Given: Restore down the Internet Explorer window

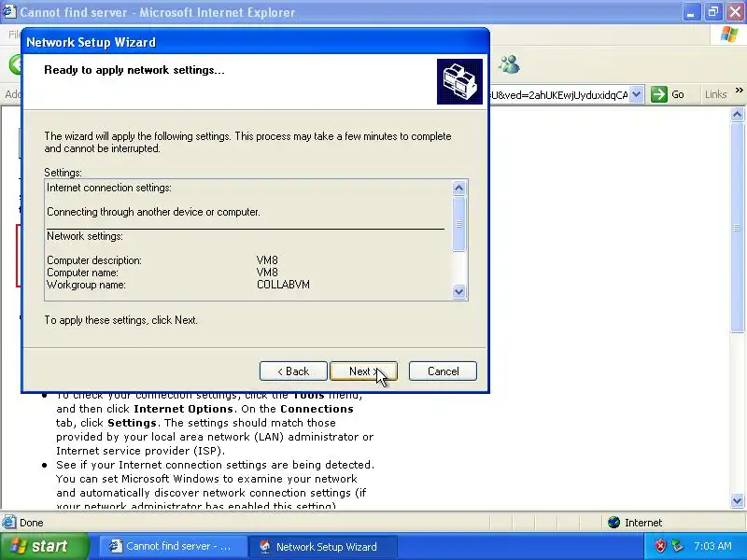Looking at the screenshot, I should 713,12.
